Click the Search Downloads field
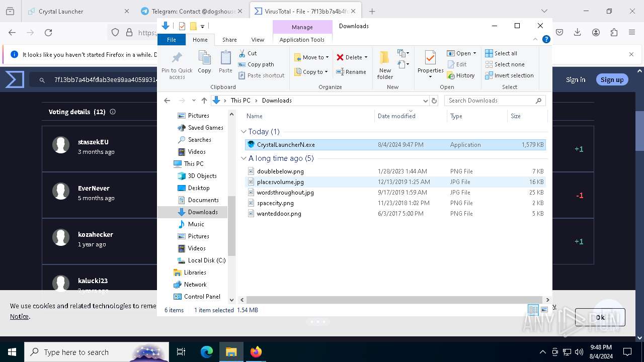 (x=495, y=101)
